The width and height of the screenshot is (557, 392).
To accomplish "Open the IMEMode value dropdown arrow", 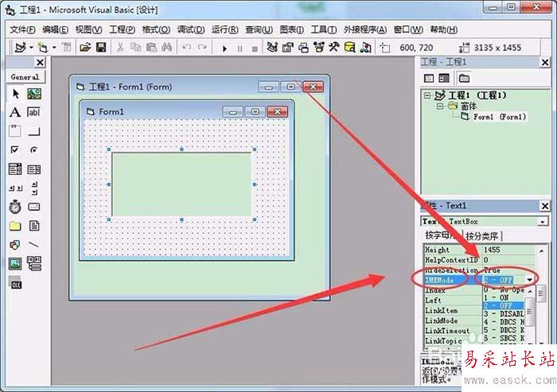I will (x=530, y=280).
